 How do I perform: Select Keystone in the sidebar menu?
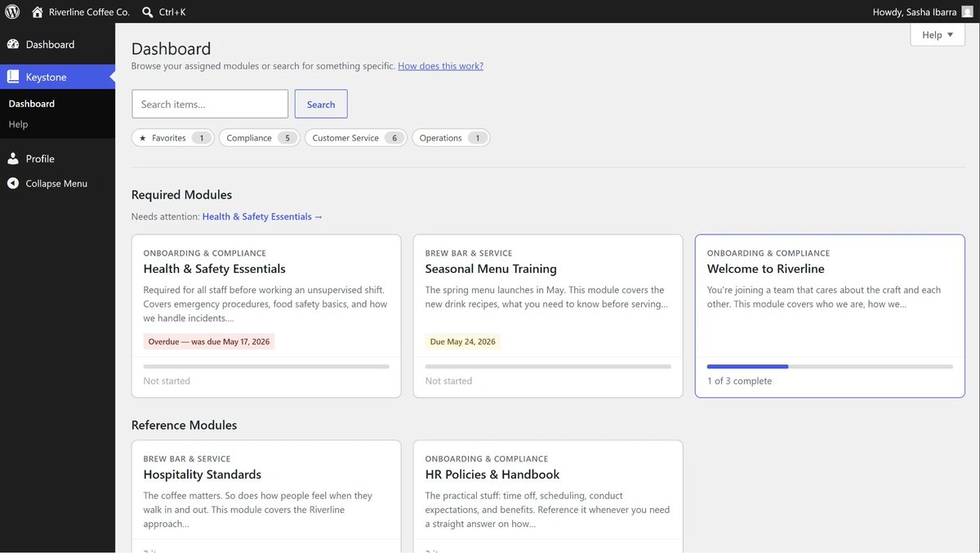[x=57, y=77]
